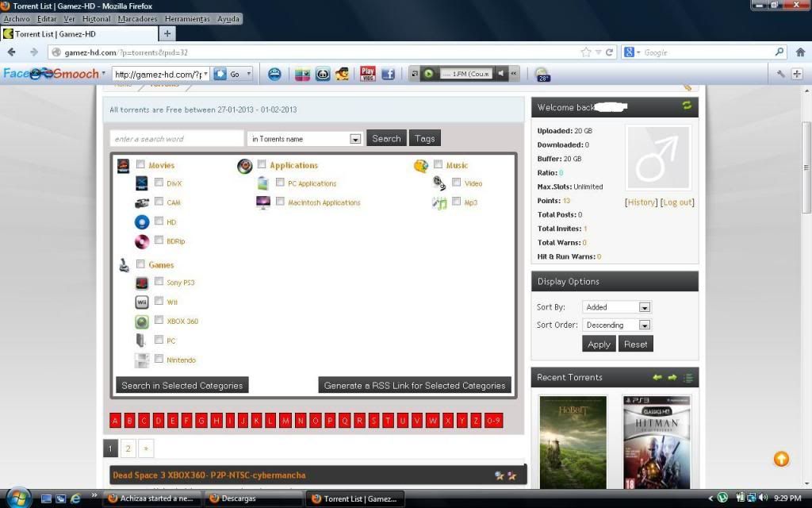Open the Google search engine dropdown
This screenshot has height=508, width=812.
coord(638,52)
